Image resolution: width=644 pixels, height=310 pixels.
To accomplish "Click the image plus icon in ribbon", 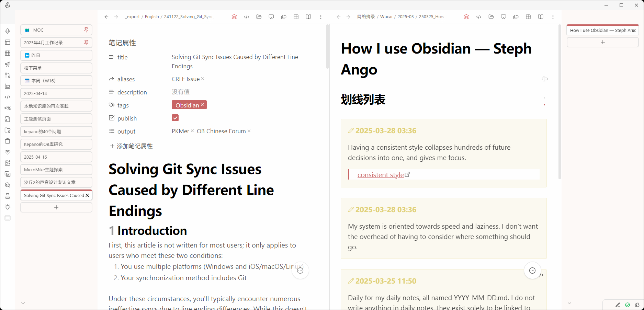I will pyautogui.click(x=8, y=163).
